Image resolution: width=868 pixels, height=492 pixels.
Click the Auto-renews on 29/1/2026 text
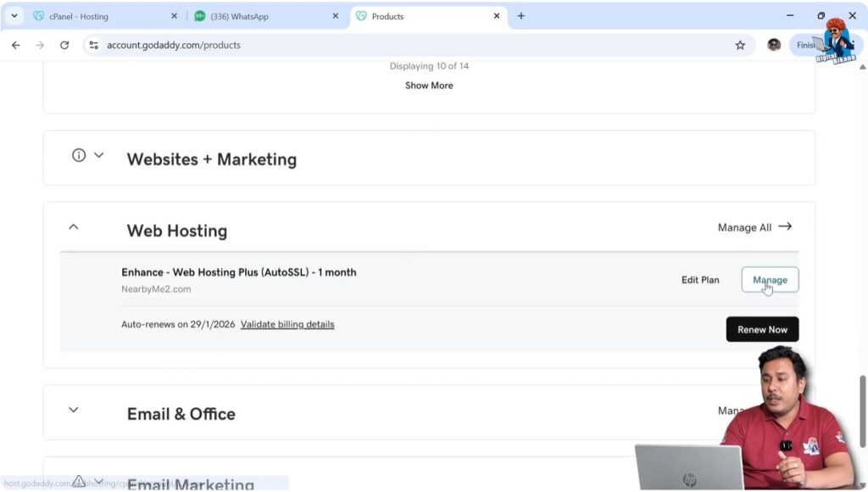[178, 324]
